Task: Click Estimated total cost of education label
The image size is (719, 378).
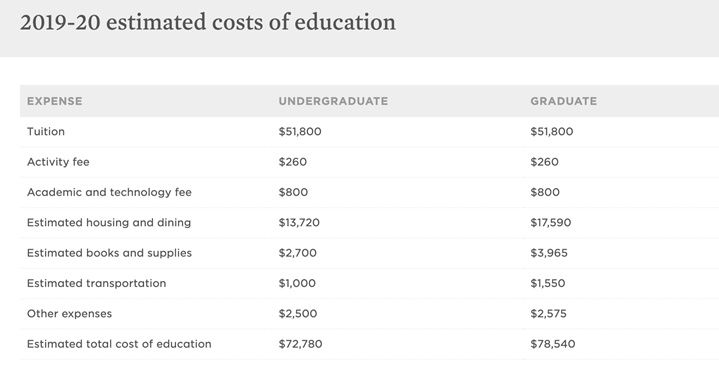Action: click(x=119, y=344)
